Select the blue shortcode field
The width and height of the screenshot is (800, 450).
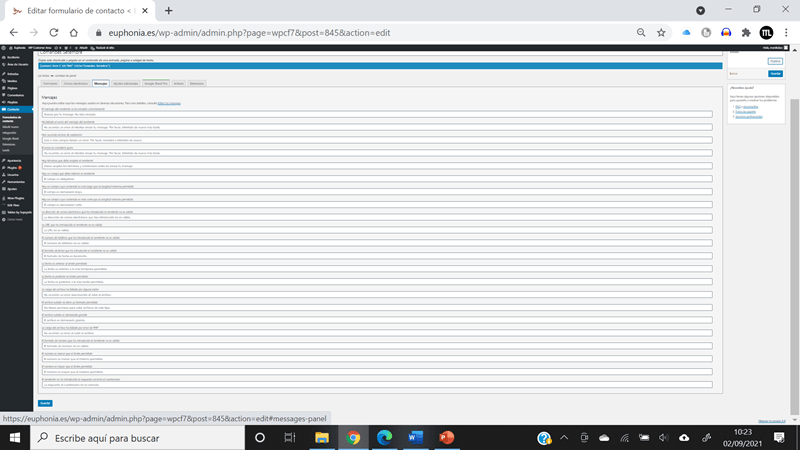click(x=380, y=66)
